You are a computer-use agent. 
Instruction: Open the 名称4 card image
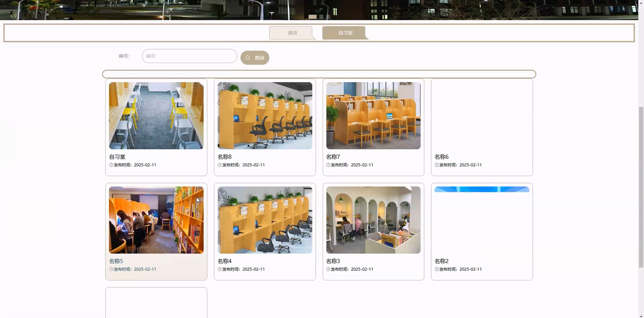[265, 220]
